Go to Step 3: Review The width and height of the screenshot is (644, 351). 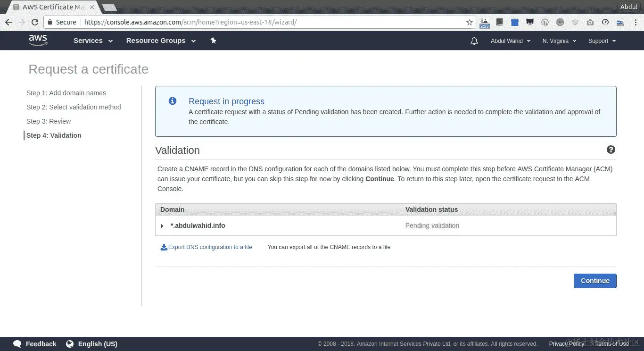point(49,121)
